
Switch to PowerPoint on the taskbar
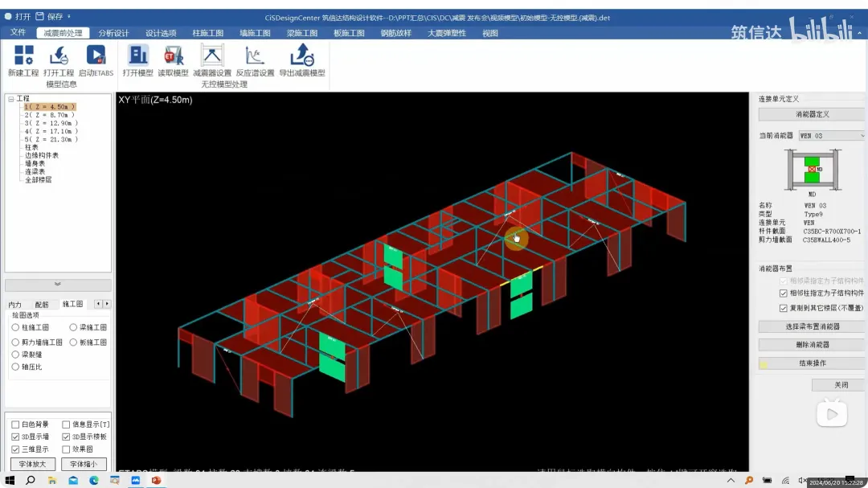(157, 480)
